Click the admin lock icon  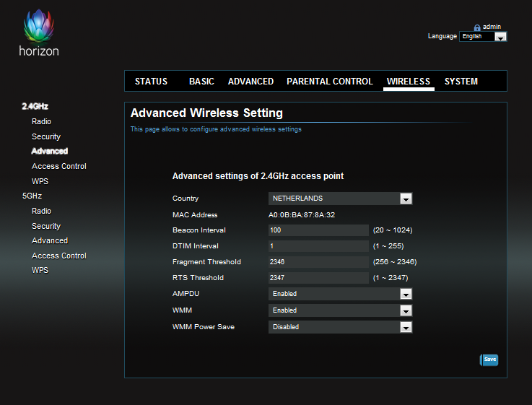(x=477, y=27)
